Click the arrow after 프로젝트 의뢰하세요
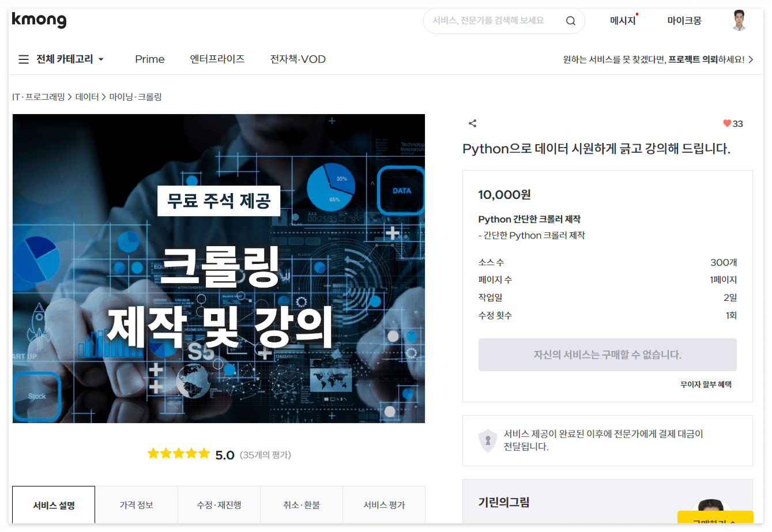772x532 pixels. (x=751, y=59)
